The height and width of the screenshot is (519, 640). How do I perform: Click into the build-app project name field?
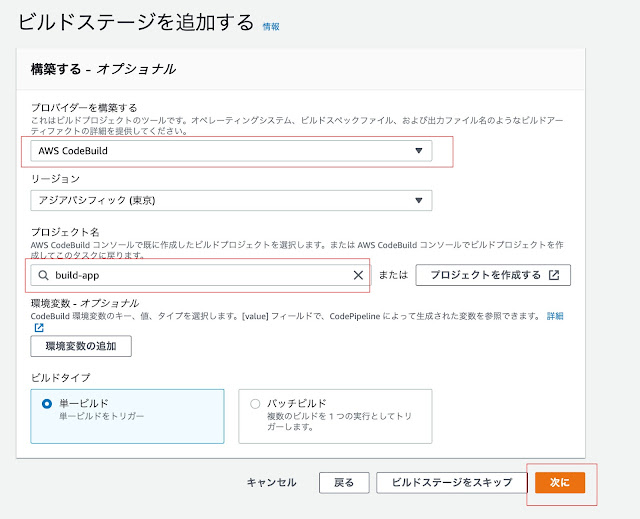point(200,275)
